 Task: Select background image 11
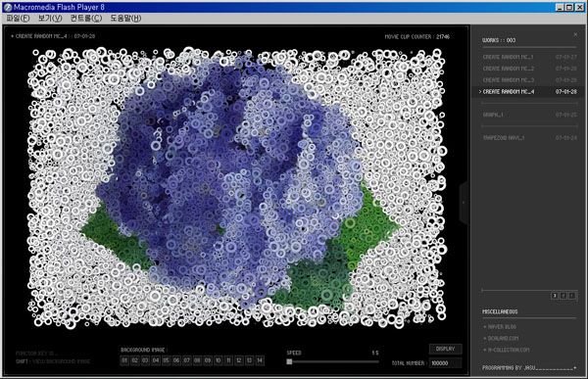click(x=228, y=360)
